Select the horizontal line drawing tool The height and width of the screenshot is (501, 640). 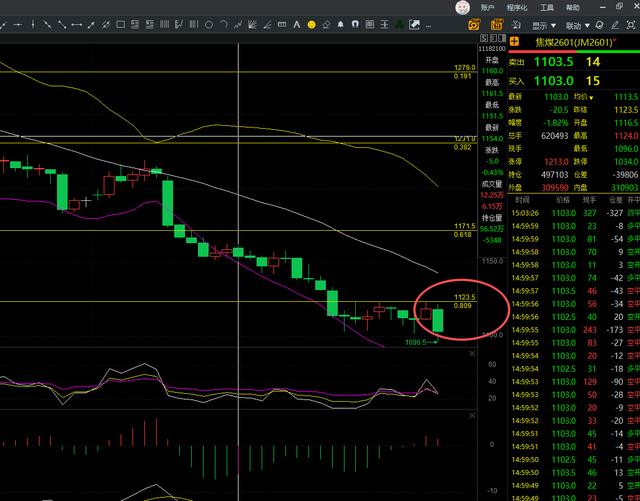18,25
